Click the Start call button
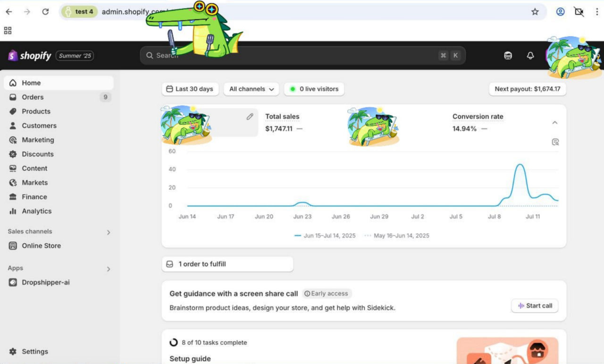The height and width of the screenshot is (364, 604). click(x=535, y=306)
